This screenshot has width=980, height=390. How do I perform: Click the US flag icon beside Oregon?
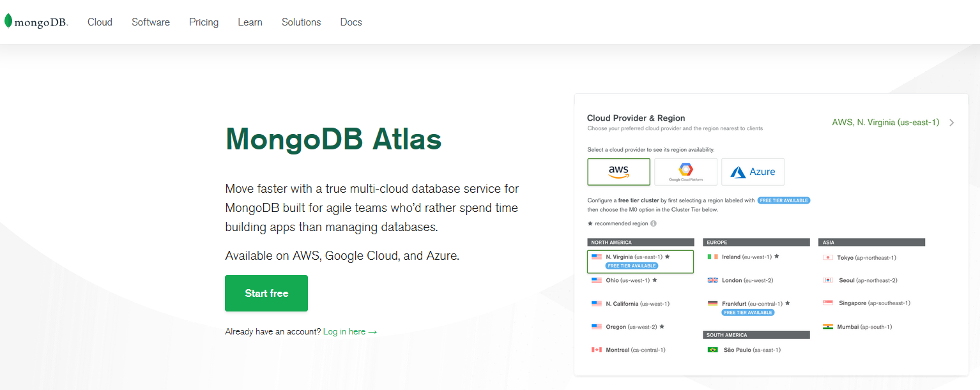[x=597, y=327]
